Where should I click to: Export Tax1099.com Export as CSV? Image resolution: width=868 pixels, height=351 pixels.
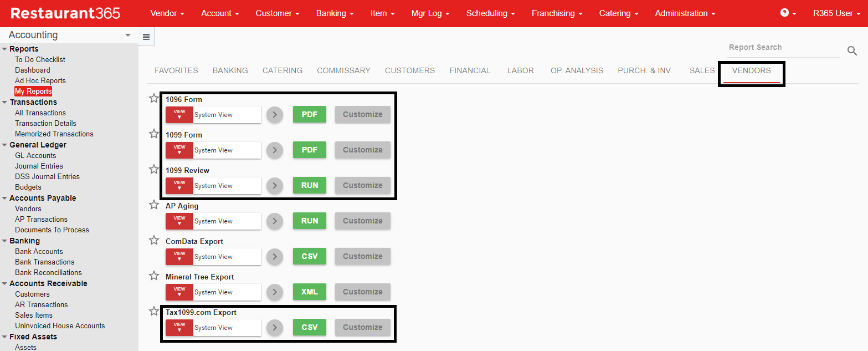coord(310,328)
